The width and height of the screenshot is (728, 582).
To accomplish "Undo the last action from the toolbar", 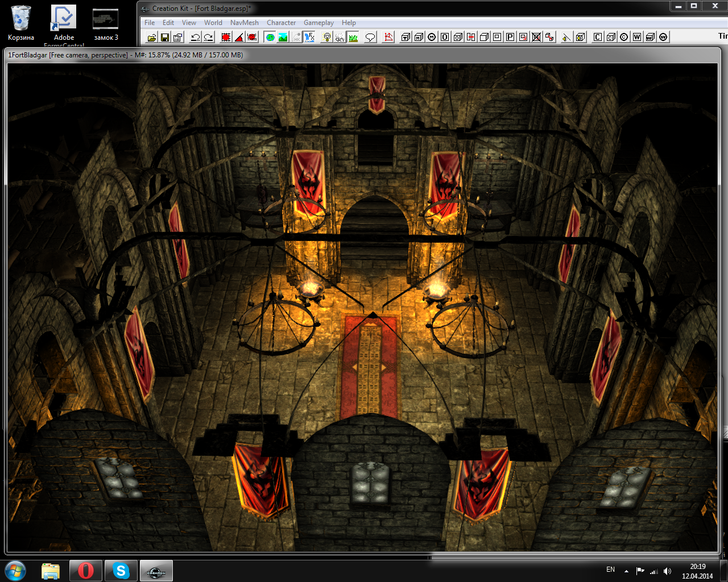I will pyautogui.click(x=196, y=37).
